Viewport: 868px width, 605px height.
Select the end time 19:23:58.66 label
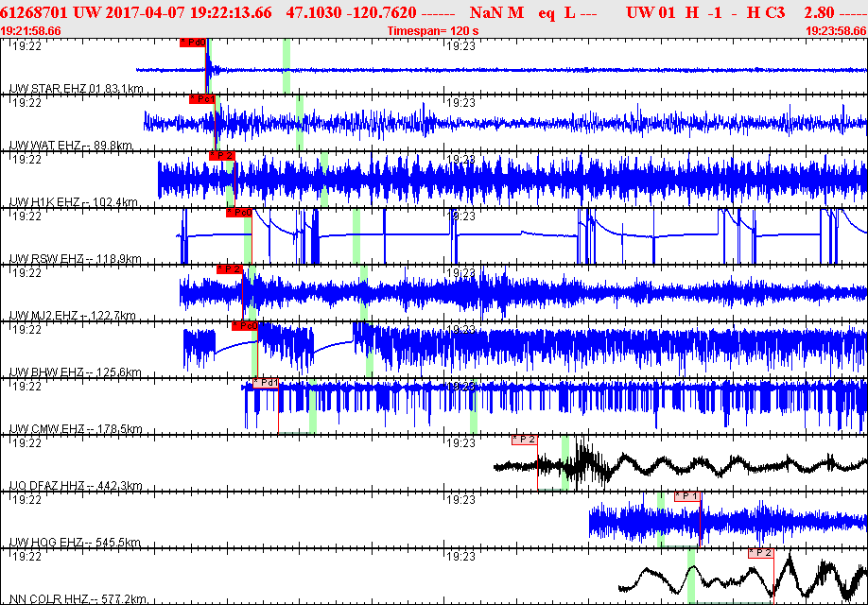pos(836,31)
